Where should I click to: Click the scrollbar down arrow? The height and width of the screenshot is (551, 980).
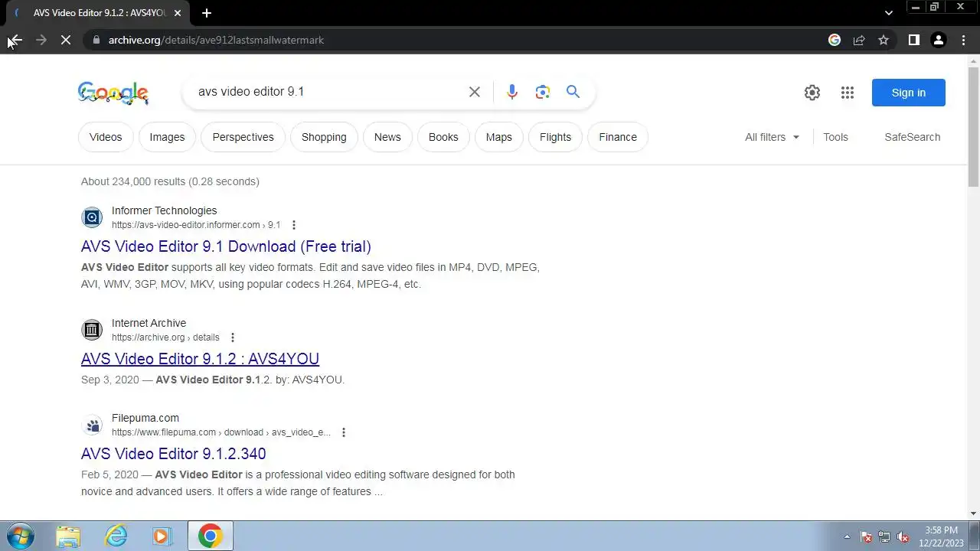(973, 514)
